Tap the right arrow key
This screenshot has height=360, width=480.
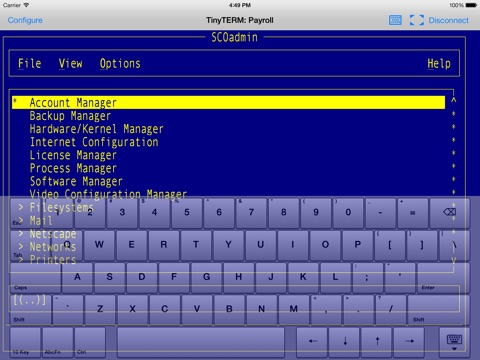coord(409,342)
